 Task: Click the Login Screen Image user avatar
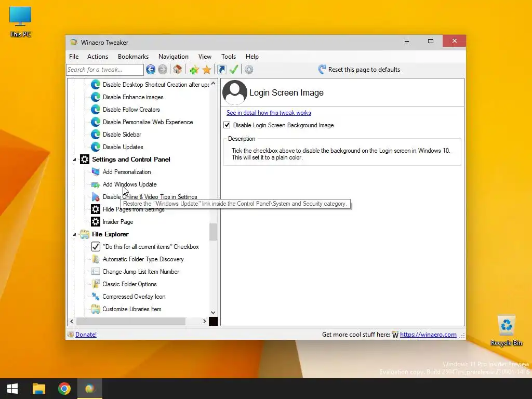[235, 92]
